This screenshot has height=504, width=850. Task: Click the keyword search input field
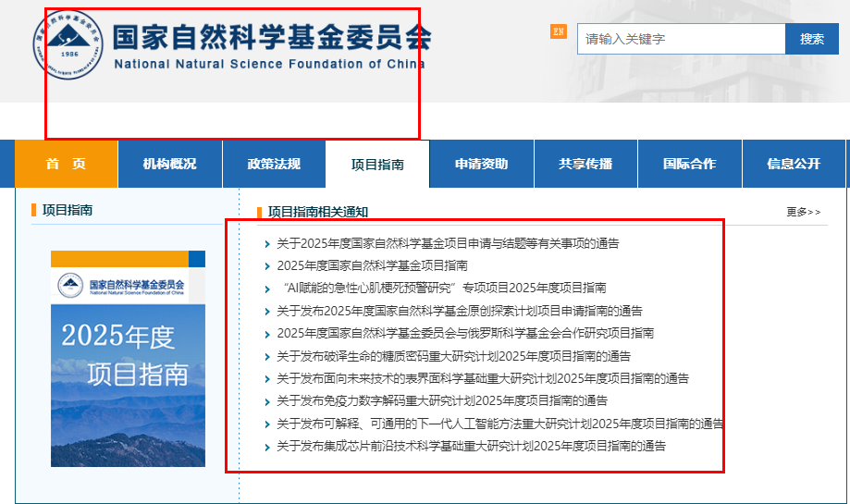(x=681, y=39)
